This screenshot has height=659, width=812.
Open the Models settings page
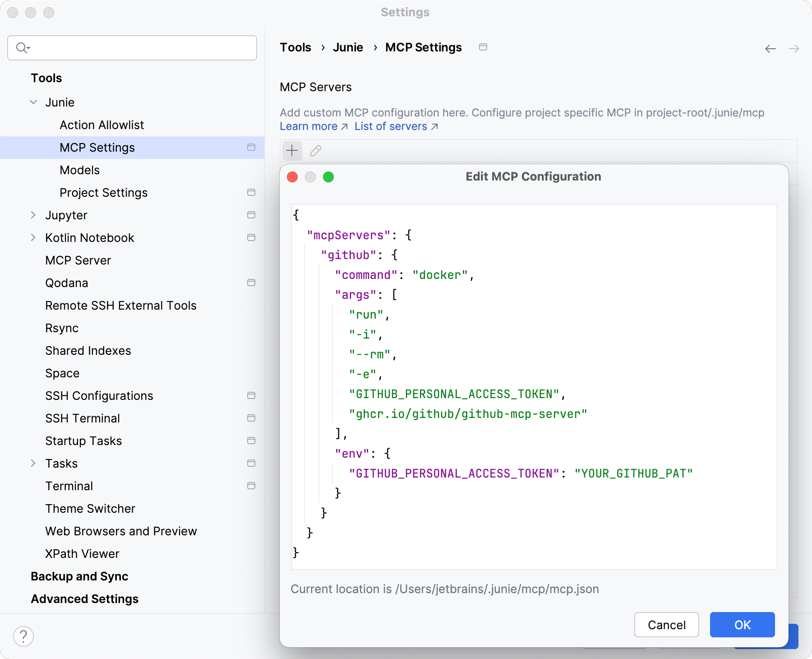(x=79, y=170)
